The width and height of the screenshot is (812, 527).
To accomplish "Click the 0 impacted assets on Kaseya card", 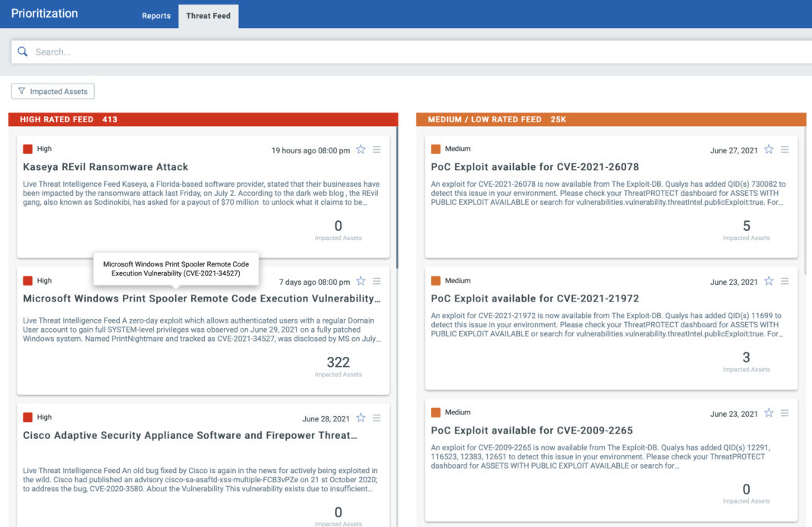I will 338,226.
